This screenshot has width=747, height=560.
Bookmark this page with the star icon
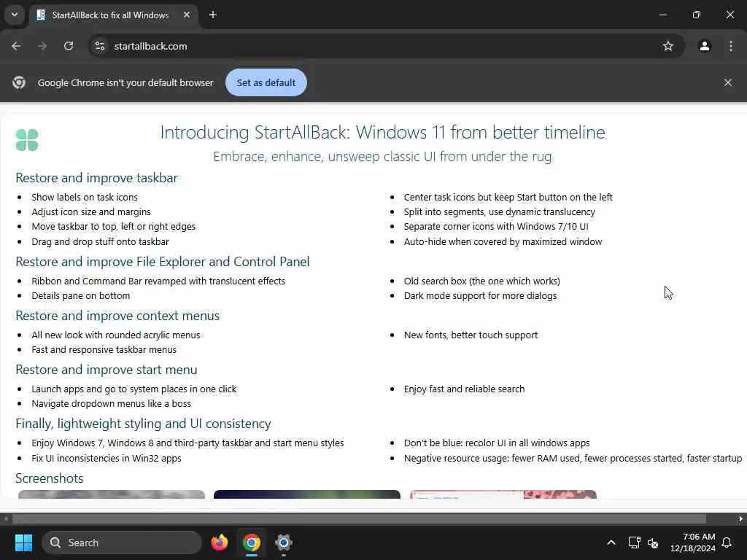[668, 46]
